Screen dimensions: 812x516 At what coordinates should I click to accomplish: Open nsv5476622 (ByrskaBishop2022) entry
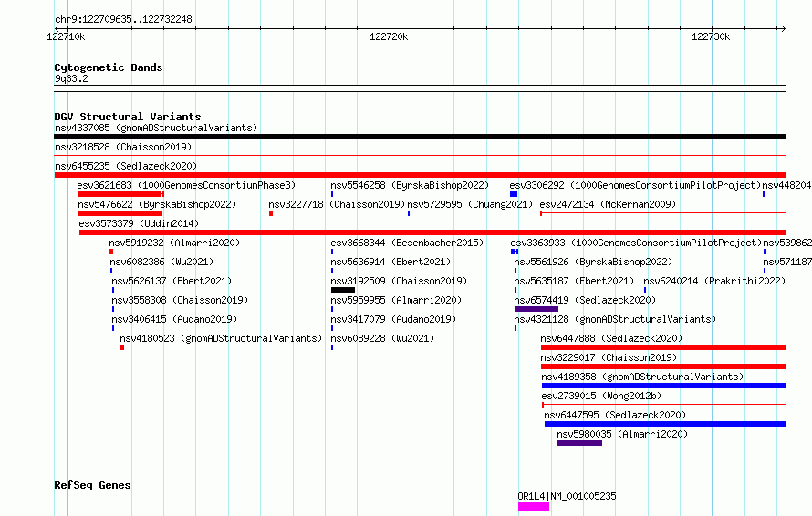[x=157, y=204]
